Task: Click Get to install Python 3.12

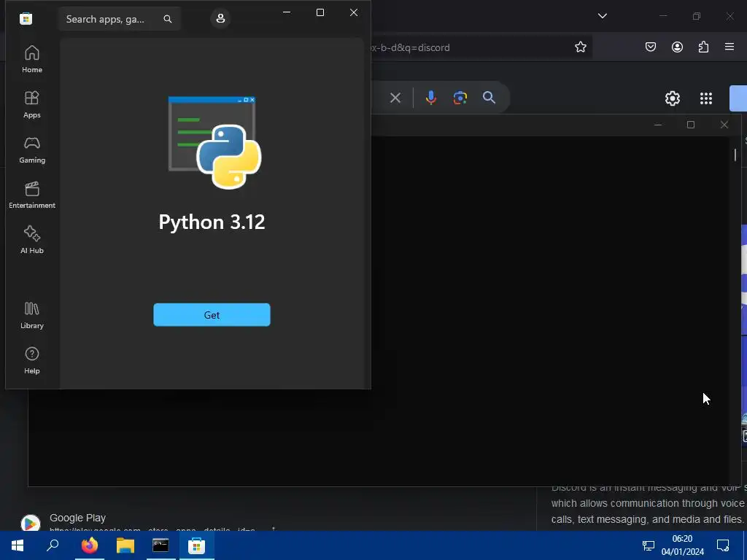Action: [x=212, y=315]
